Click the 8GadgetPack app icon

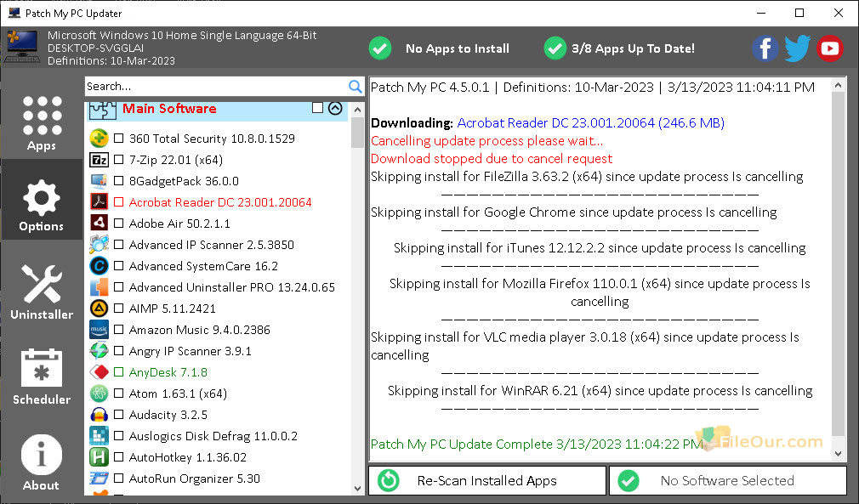click(99, 181)
